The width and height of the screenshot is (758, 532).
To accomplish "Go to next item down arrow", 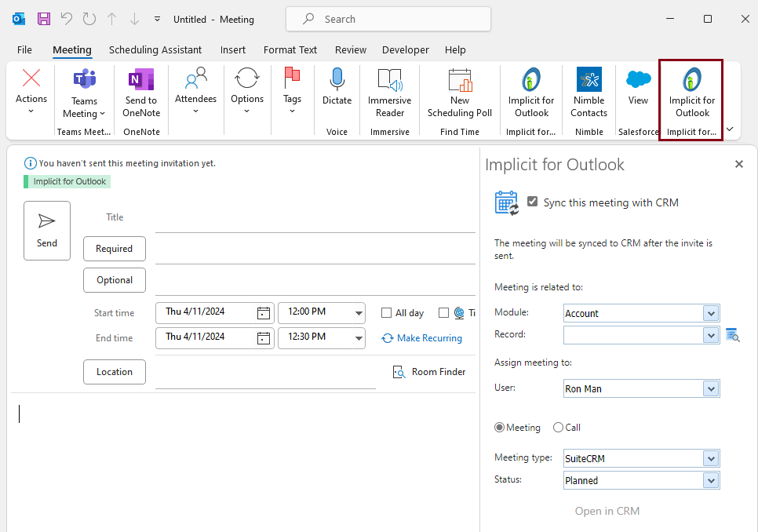I will [134, 20].
